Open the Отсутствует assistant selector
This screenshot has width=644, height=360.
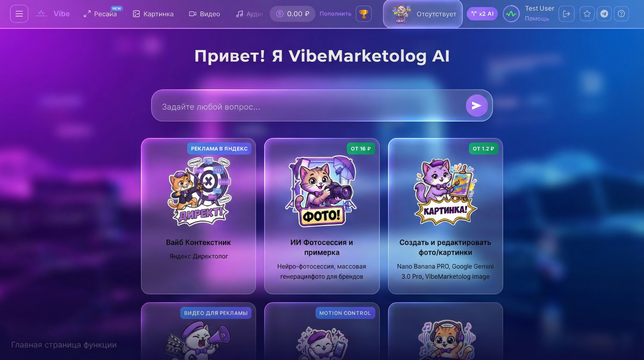pyautogui.click(x=423, y=14)
